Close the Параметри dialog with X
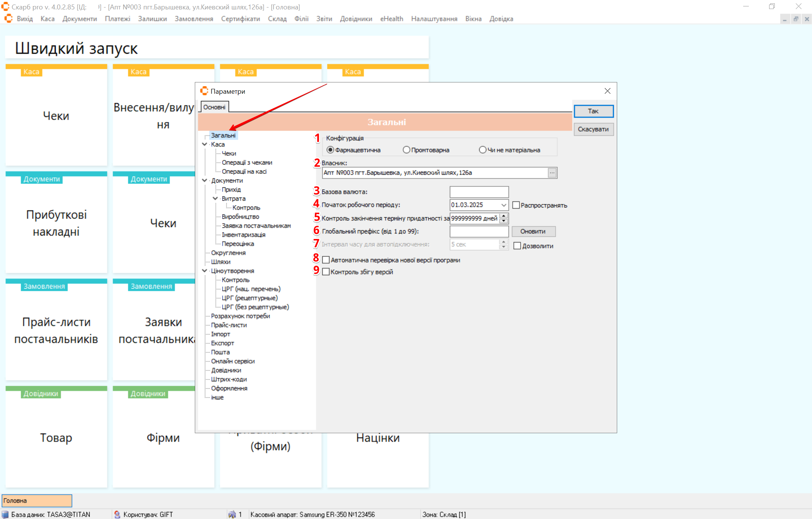This screenshot has height=519, width=812. [607, 91]
